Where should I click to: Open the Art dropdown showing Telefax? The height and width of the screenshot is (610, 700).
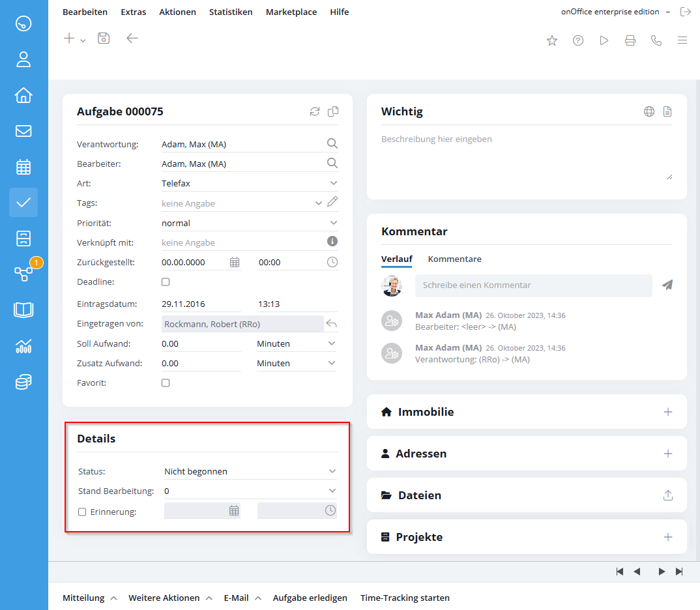[x=249, y=183]
